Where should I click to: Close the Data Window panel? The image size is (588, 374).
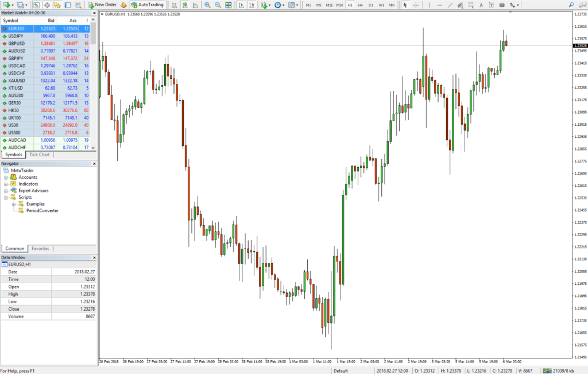click(94, 257)
